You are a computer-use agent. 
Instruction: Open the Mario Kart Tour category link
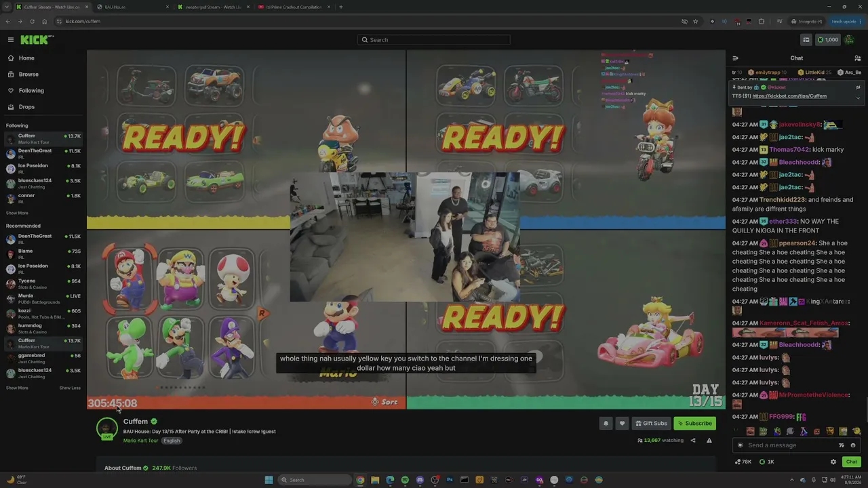(140, 441)
